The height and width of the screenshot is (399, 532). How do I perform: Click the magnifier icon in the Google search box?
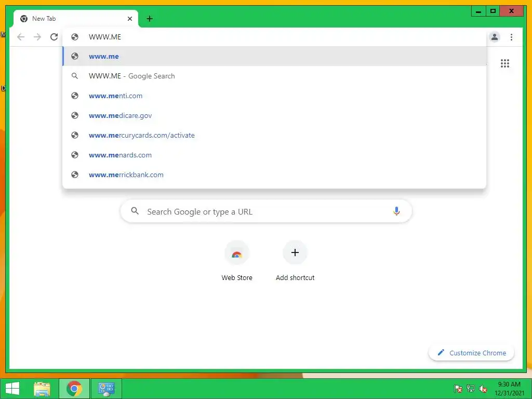pyautogui.click(x=135, y=211)
